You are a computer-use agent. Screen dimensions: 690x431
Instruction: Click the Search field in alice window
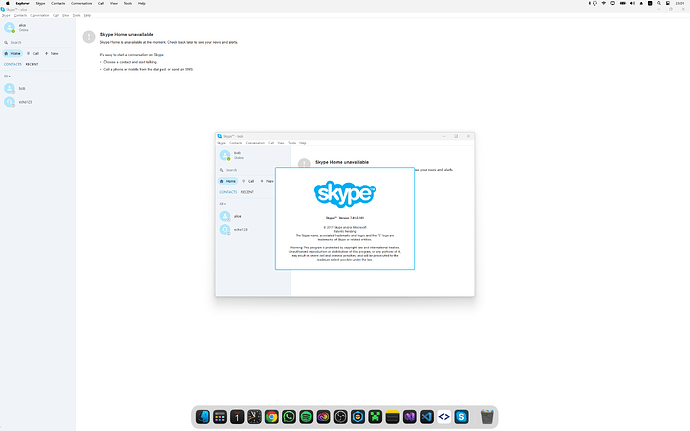[x=38, y=43]
